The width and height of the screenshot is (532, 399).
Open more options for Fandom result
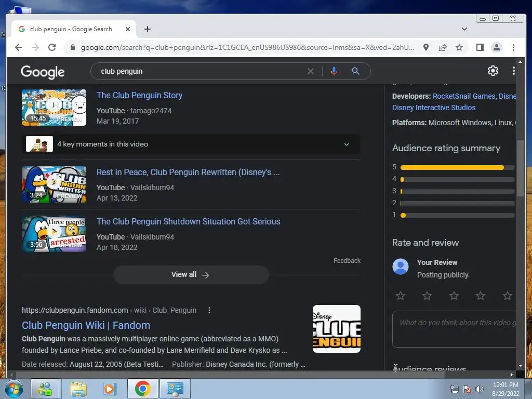tap(209, 310)
